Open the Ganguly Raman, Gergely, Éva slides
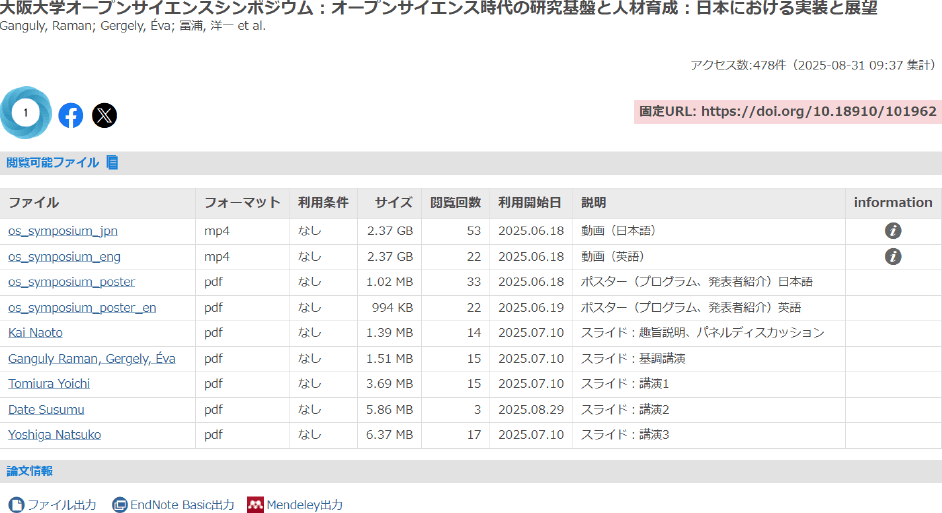The image size is (942, 513). 91,359
